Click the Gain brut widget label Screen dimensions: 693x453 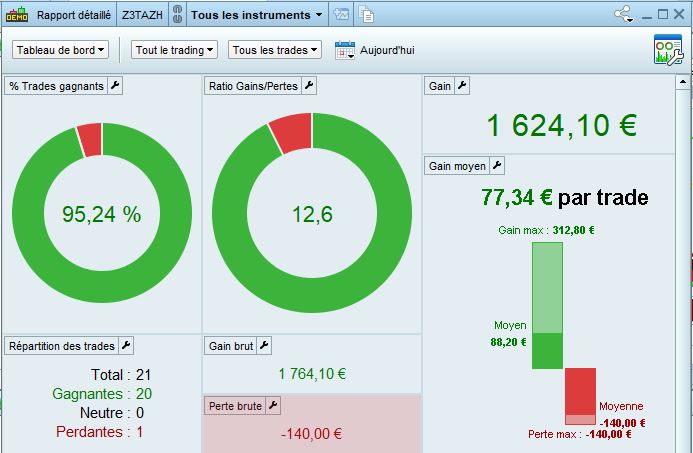click(x=231, y=346)
